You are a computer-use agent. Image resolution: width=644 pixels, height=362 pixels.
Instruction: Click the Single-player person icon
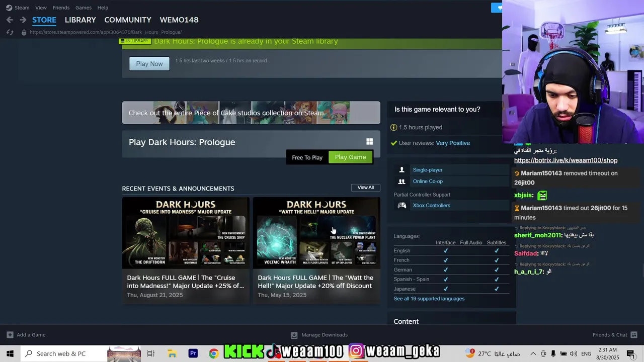tap(401, 170)
